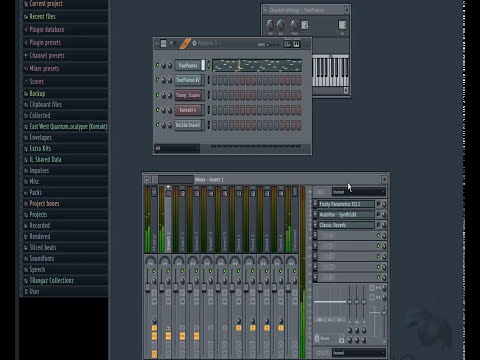Open Fruity Parametric EQ 2 plugin

[x=346, y=204]
